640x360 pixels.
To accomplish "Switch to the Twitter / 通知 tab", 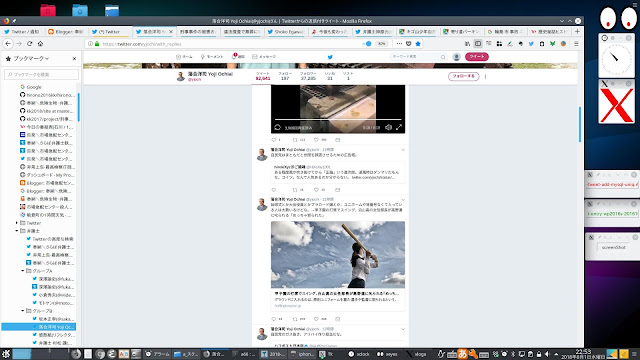I will [22, 31].
